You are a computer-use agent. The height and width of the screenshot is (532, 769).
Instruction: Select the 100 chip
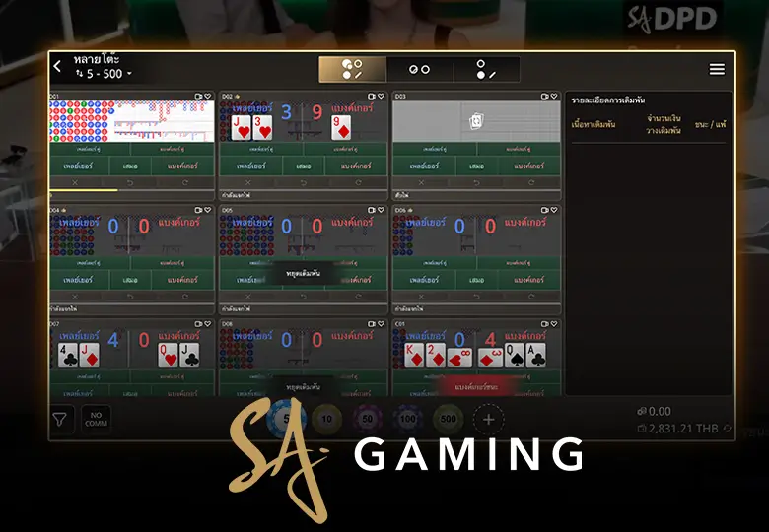coord(408,419)
